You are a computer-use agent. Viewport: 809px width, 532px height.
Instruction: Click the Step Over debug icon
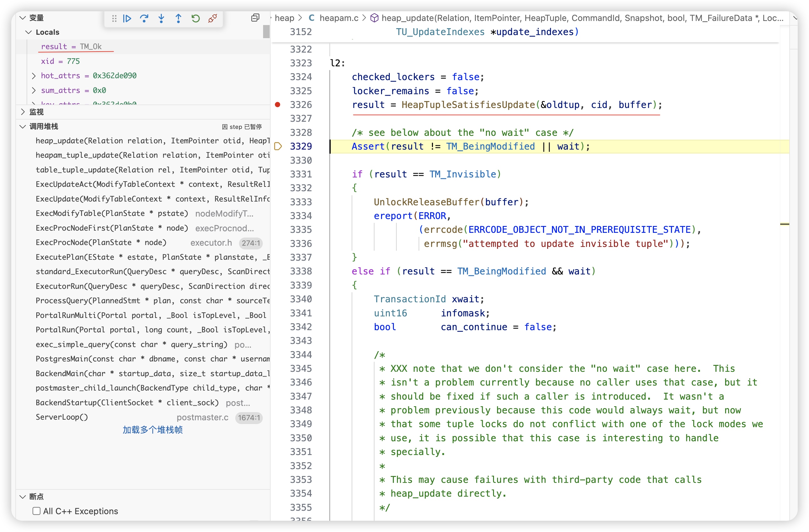[144, 18]
